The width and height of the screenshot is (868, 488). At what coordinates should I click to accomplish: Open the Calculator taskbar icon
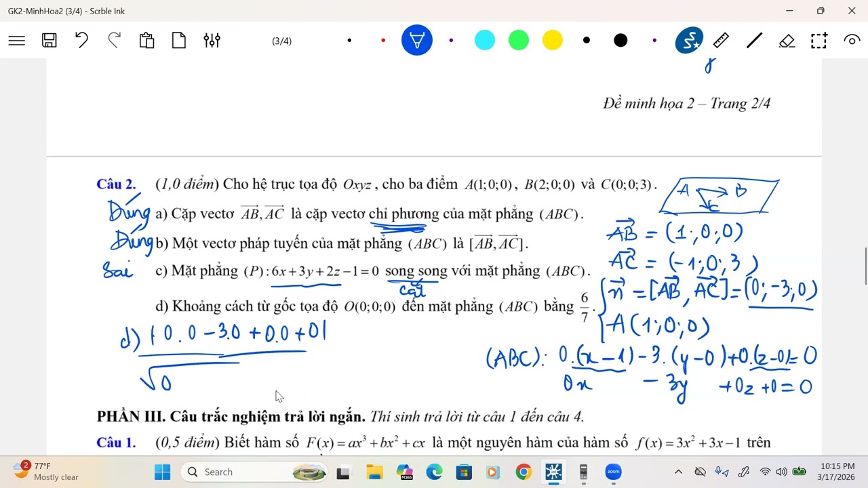click(x=583, y=472)
